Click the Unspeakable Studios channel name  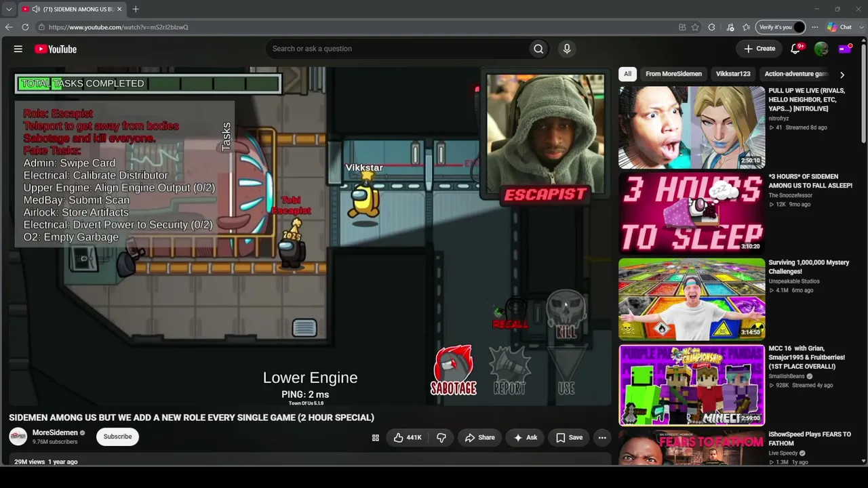point(794,281)
